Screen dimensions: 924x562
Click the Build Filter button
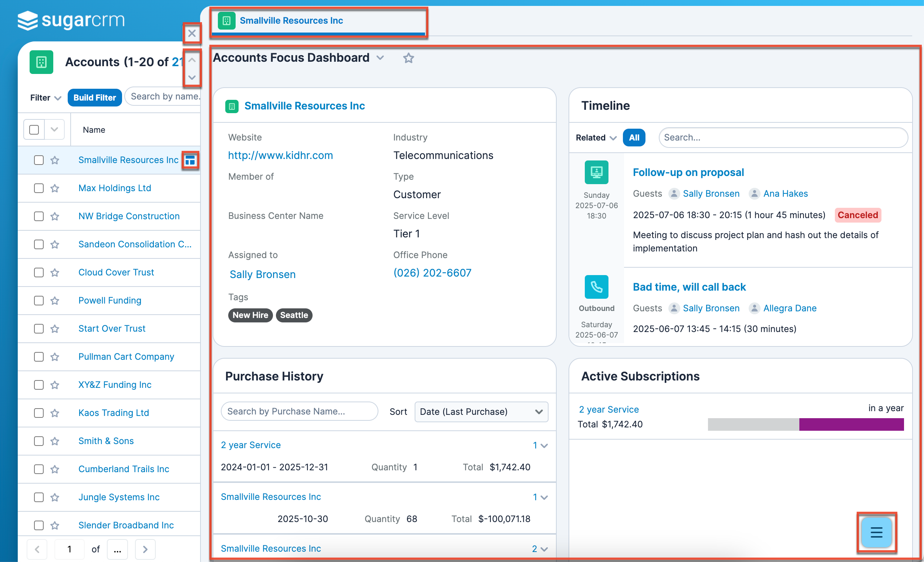(94, 98)
